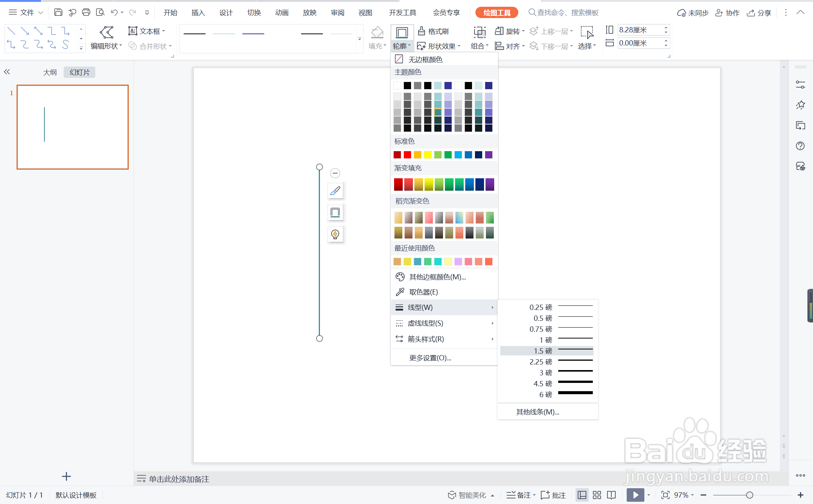Open the 旋转 rotate dropdown

(509, 31)
